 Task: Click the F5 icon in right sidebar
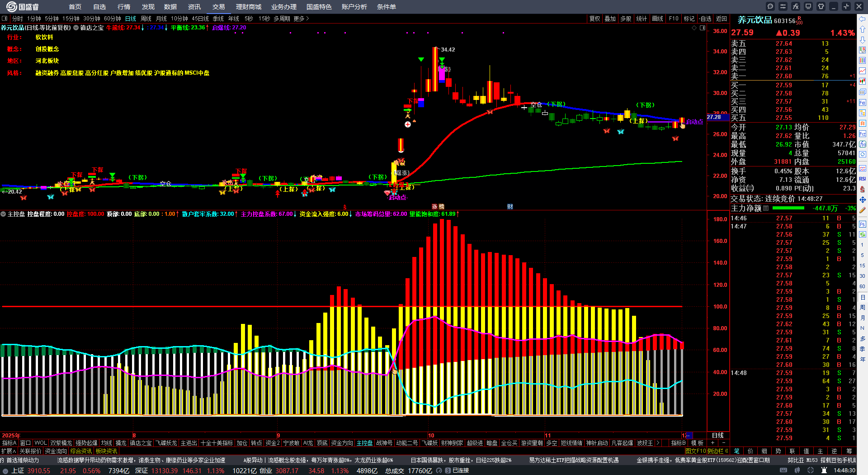point(863,224)
